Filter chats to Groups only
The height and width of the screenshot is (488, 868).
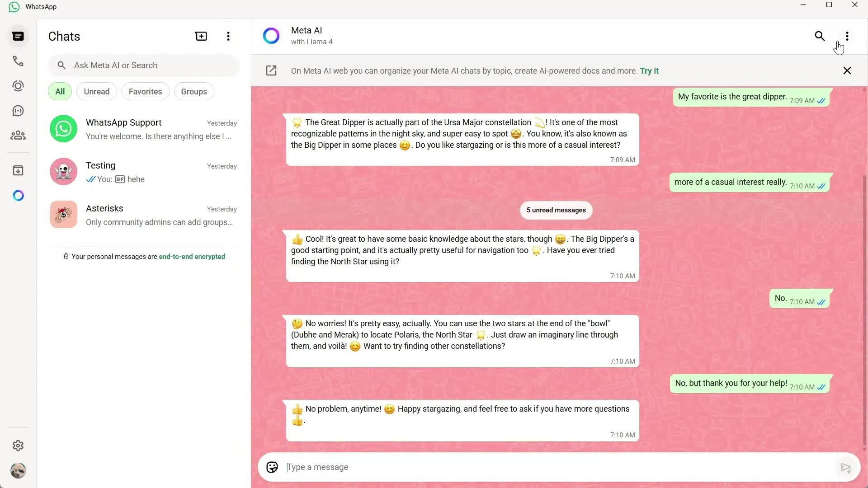[193, 91]
